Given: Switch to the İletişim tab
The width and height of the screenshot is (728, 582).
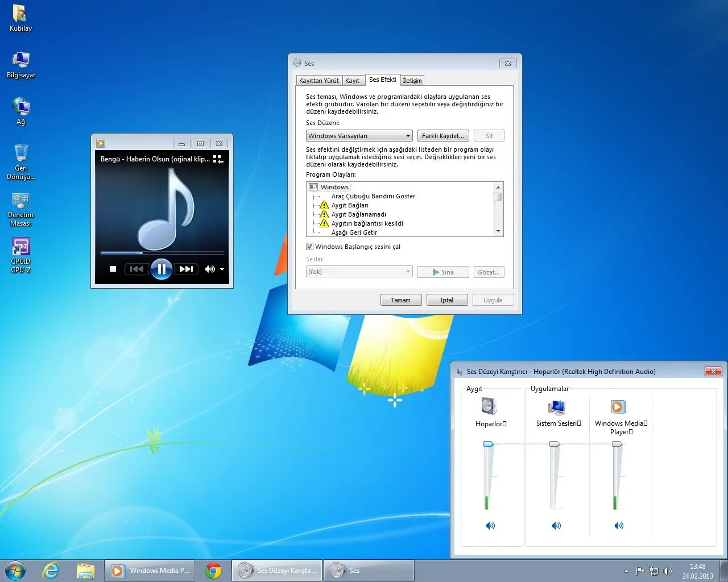Looking at the screenshot, I should pos(412,81).
